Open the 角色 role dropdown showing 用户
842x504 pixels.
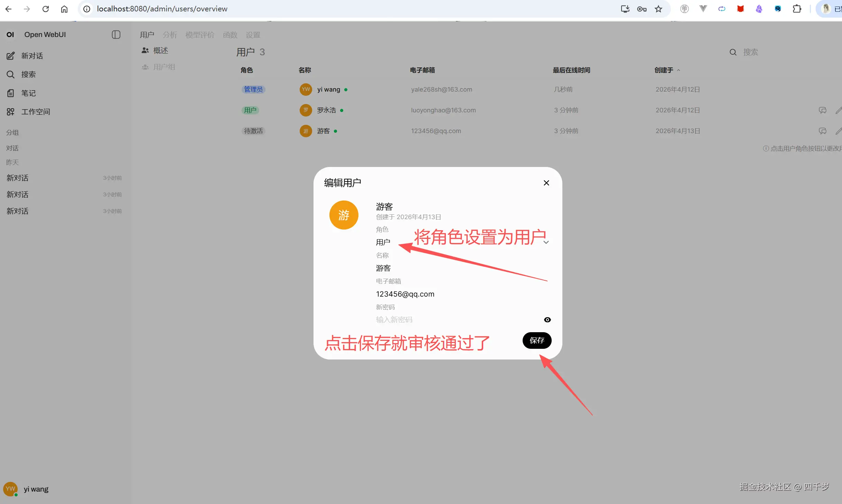pos(383,242)
